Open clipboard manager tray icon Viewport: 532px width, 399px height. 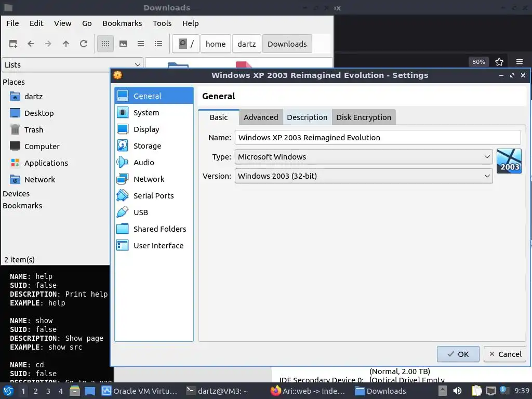coord(477,391)
